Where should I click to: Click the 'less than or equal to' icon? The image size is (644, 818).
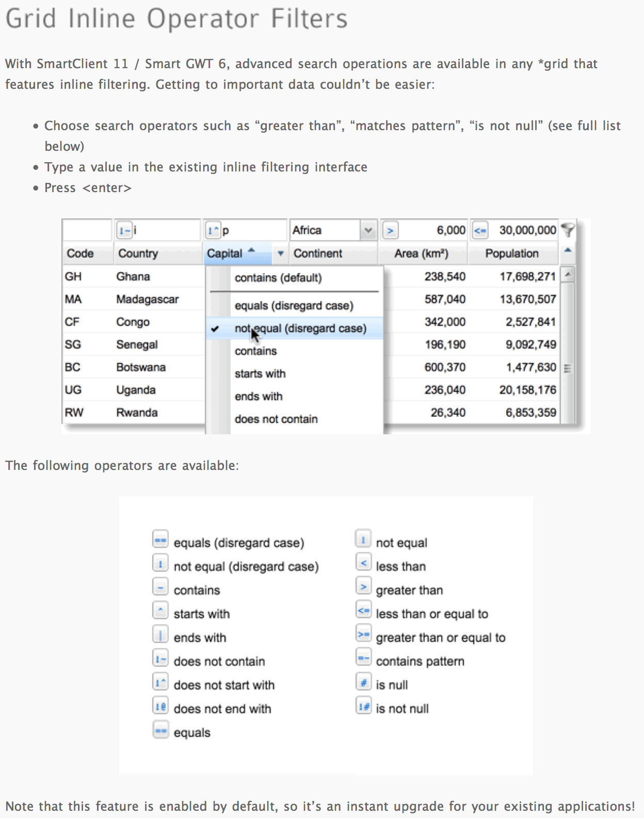click(363, 610)
